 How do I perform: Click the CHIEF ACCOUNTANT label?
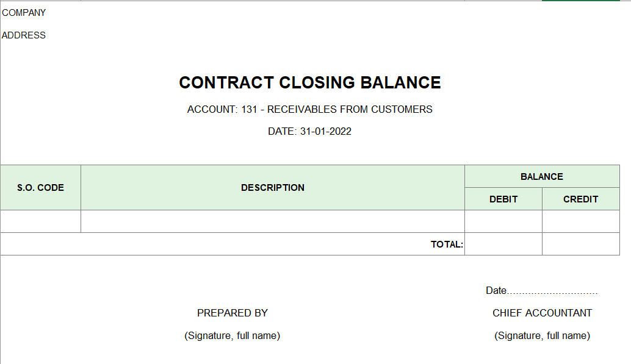(x=542, y=313)
